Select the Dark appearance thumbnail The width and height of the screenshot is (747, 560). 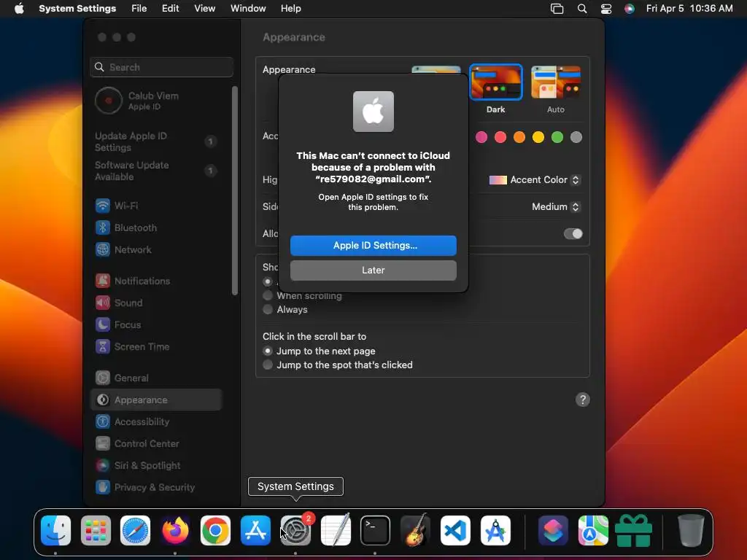[496, 82]
